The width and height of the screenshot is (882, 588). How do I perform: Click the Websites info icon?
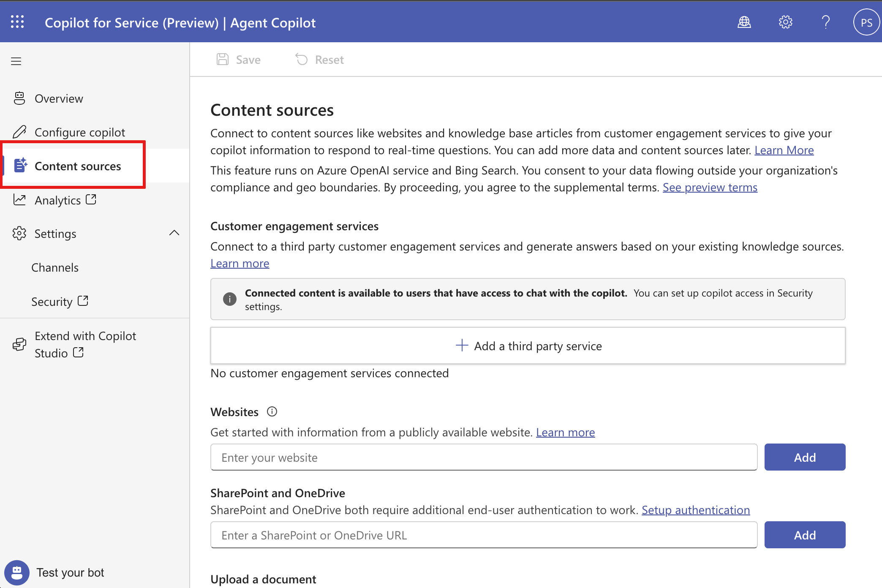coord(272,411)
